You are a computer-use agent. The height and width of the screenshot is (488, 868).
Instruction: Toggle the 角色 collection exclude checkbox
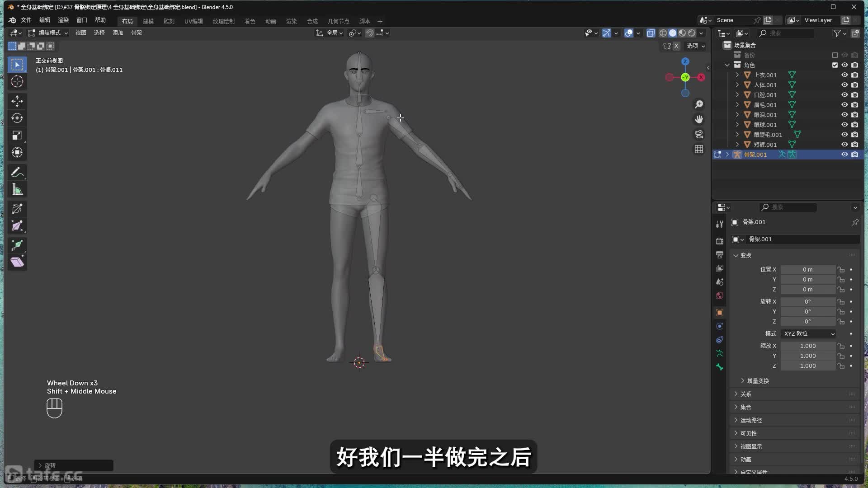coord(835,65)
